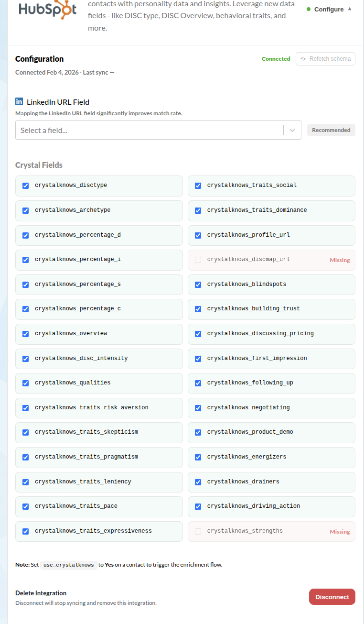Open the LinkedIn URL field dropdown chevron
This screenshot has width=364, height=624.
click(292, 130)
